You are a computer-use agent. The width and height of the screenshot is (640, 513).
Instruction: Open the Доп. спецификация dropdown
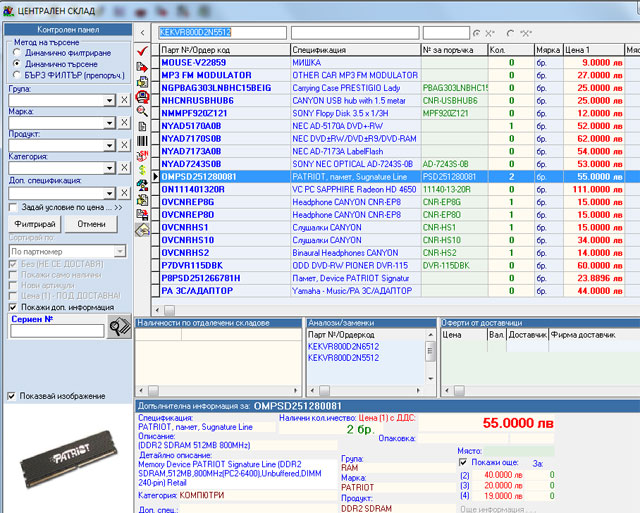[109, 193]
